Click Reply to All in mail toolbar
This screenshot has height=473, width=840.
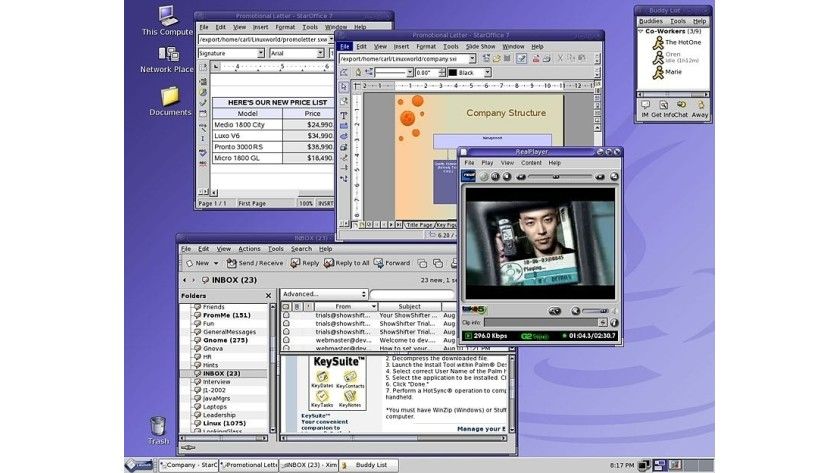[x=347, y=263]
